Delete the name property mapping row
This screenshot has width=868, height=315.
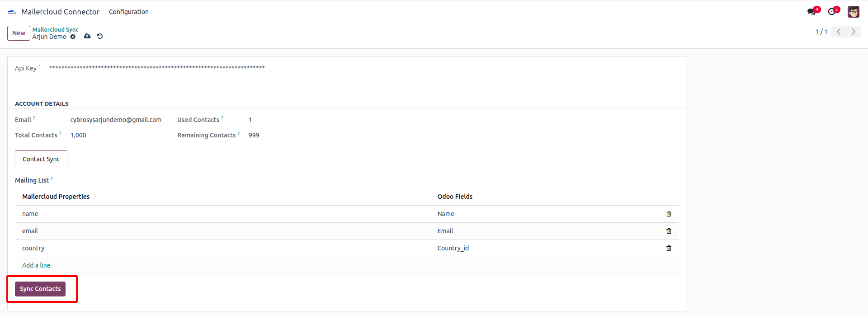(669, 214)
